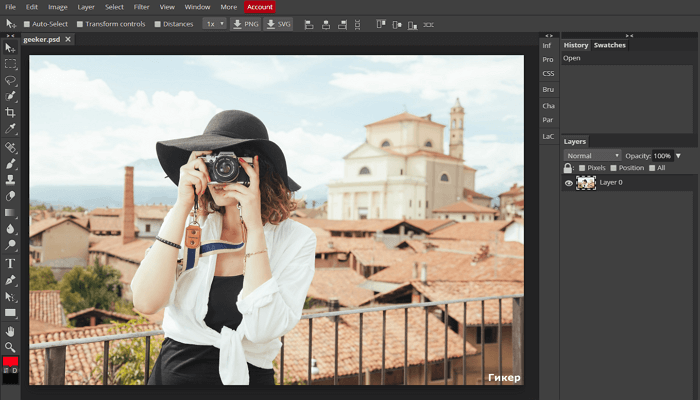Viewport: 700px width, 400px height.
Task: Select the Type tool
Action: pyautogui.click(x=11, y=263)
